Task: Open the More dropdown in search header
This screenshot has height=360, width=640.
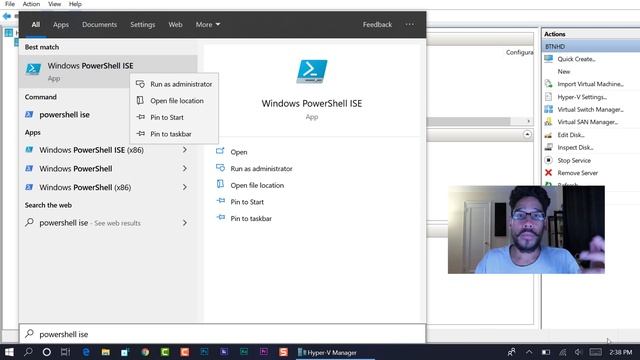Action: point(208,24)
